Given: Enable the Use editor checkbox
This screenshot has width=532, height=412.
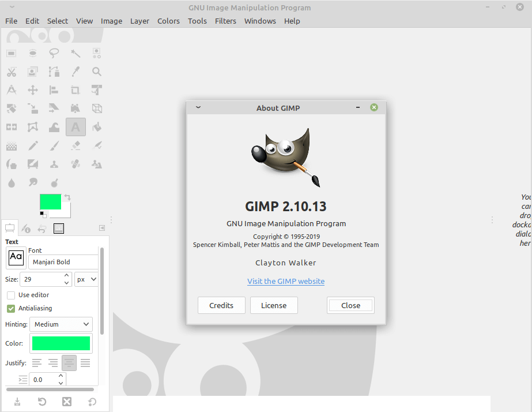Looking at the screenshot, I should click(11, 295).
